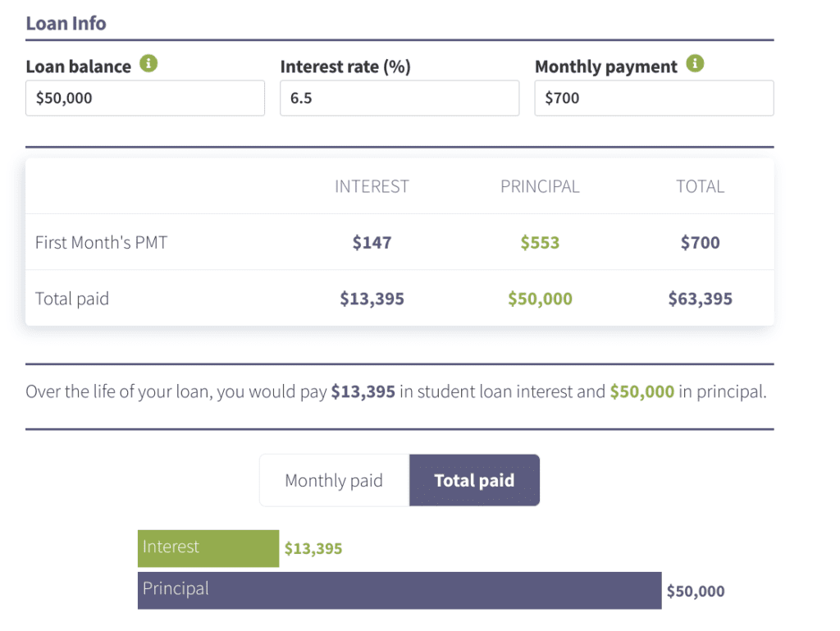This screenshot has height=631, width=840.
Task: Click the $50,000 label beside Principal bar
Action: click(696, 591)
